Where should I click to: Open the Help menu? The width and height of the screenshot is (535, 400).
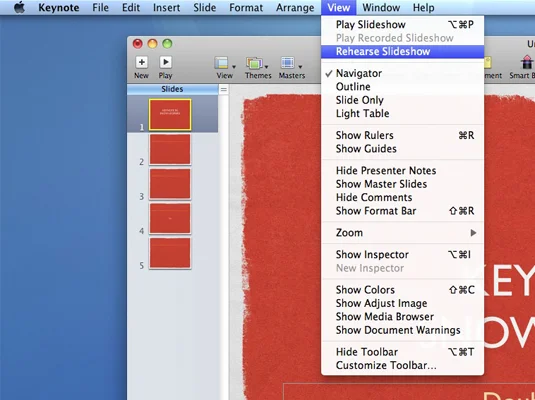click(423, 8)
